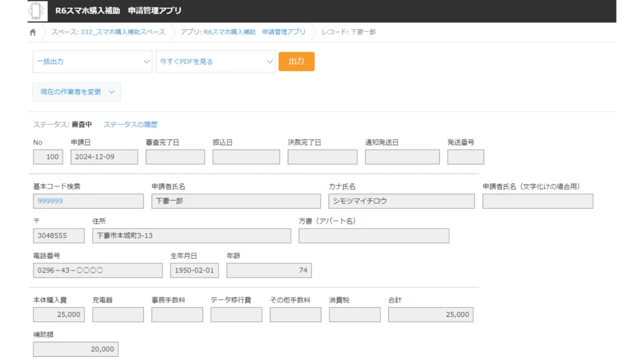Screen dimensions: 644x362
Task: Click the empty 方書（アパート名） field
Action: click(374, 236)
